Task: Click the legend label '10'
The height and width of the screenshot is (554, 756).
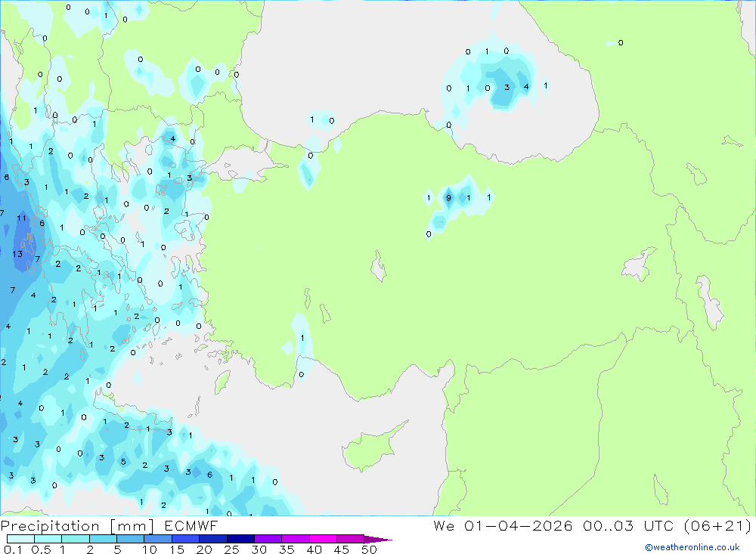Action: pyautogui.click(x=150, y=549)
